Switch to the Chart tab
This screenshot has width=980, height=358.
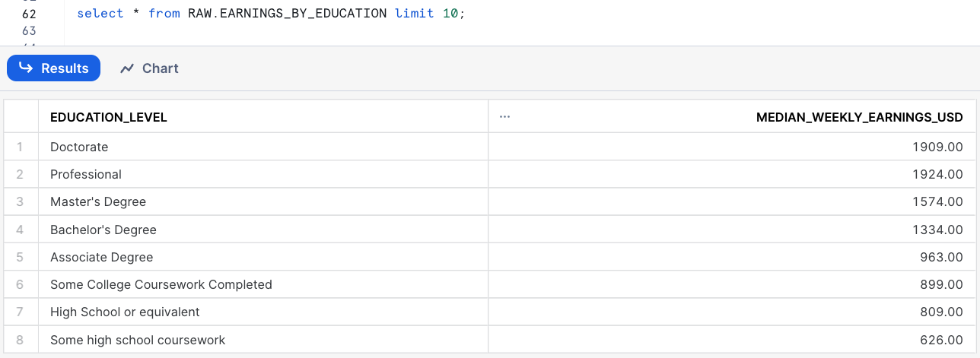(149, 68)
